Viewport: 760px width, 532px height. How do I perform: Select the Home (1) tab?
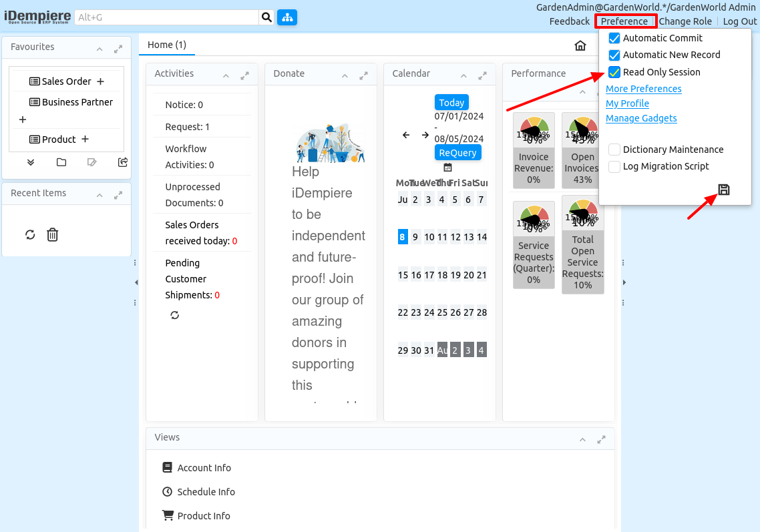[167, 45]
